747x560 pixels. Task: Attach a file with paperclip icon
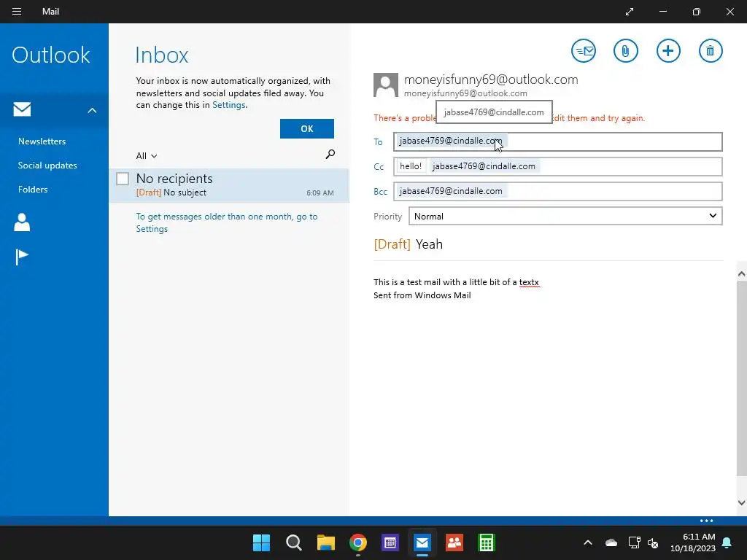pyautogui.click(x=625, y=50)
